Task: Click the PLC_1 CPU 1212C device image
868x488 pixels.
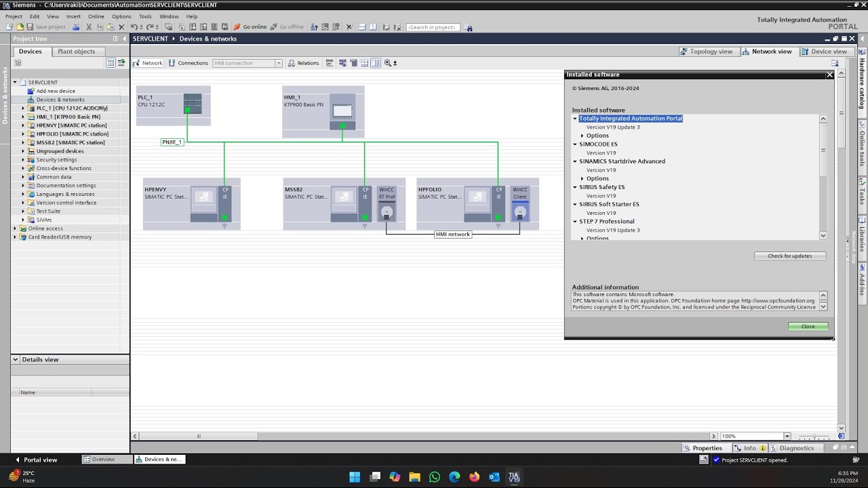Action: (193, 104)
